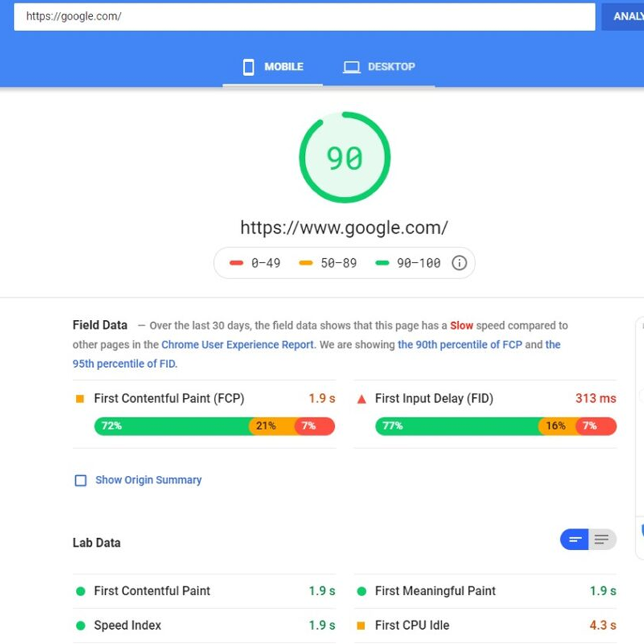
Task: Click the mobile phone icon
Action: (248, 67)
